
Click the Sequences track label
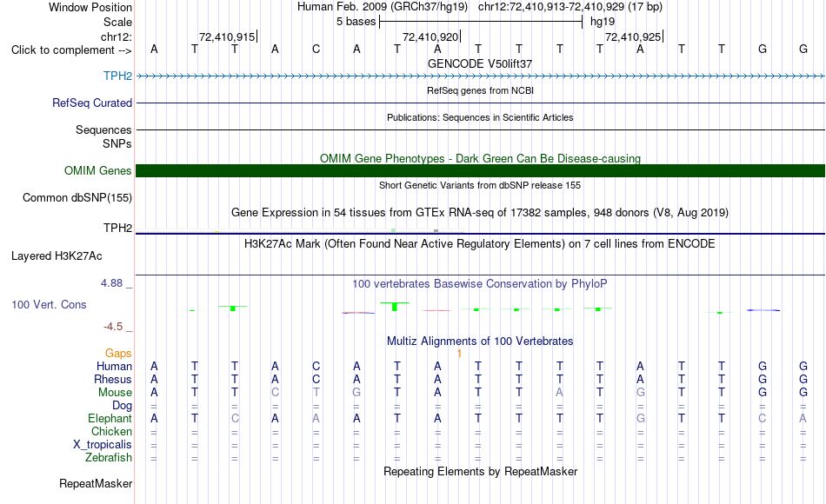pos(103,129)
